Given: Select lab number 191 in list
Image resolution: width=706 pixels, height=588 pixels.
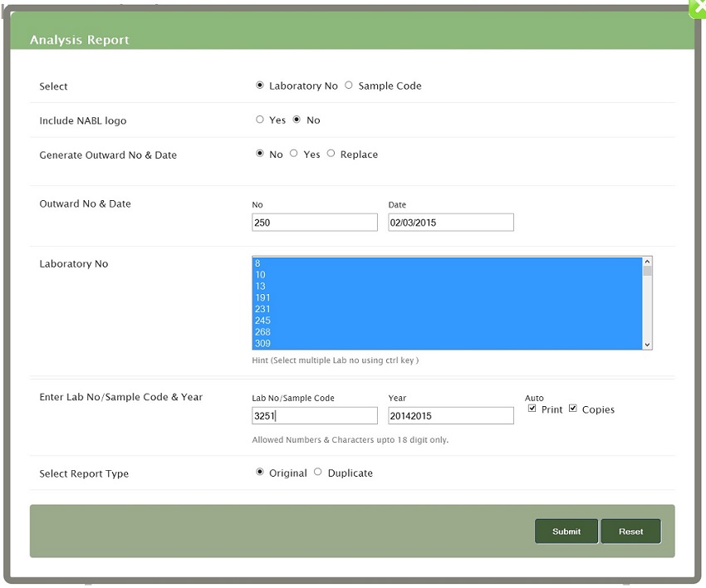Looking at the screenshot, I should click(262, 297).
